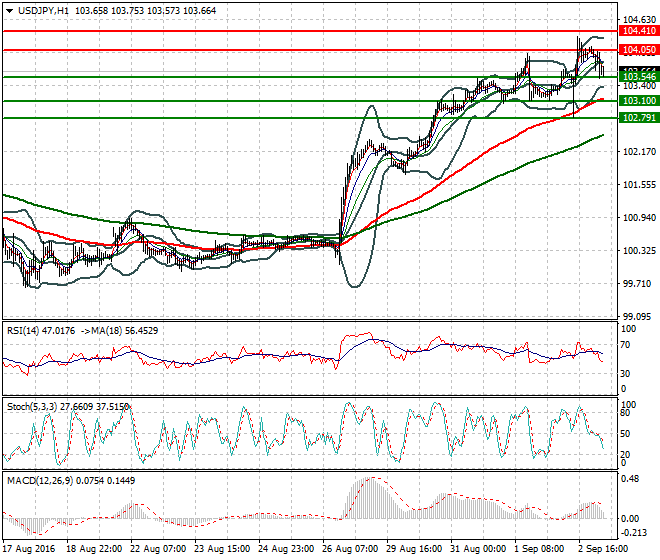Click the 100.325 price scale value

639,251
